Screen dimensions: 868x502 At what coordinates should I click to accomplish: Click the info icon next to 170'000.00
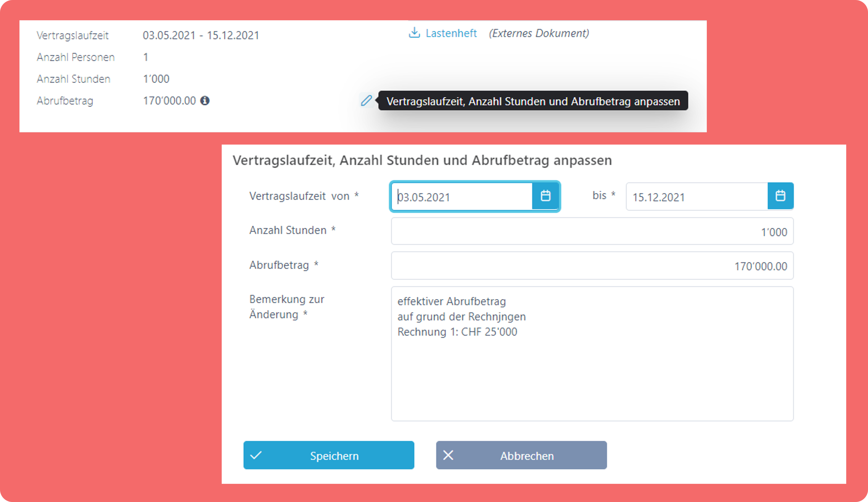(205, 100)
